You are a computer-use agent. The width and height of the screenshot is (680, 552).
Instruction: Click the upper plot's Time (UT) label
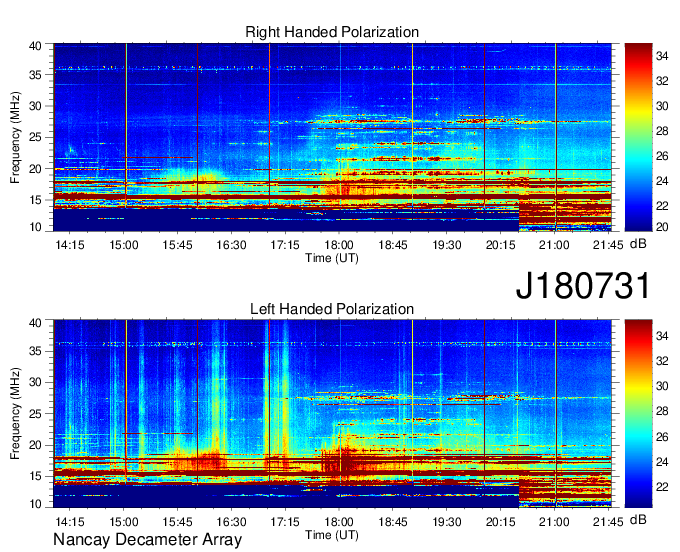coord(332,258)
